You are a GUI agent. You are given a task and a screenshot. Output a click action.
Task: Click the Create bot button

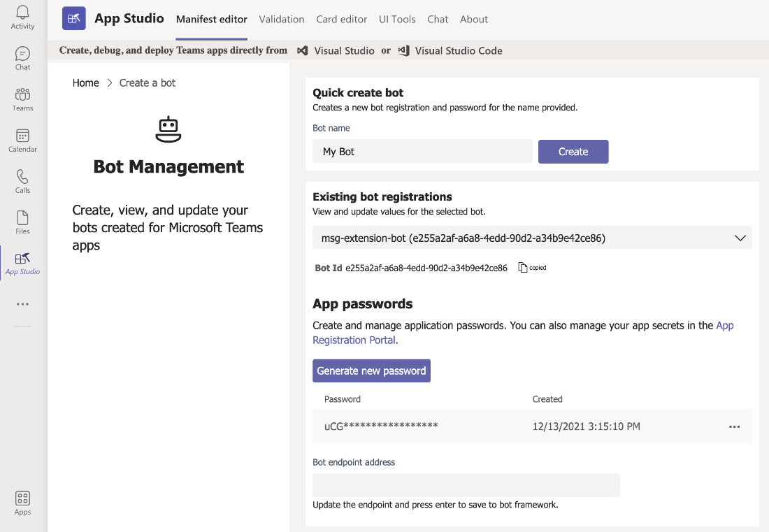(x=573, y=152)
